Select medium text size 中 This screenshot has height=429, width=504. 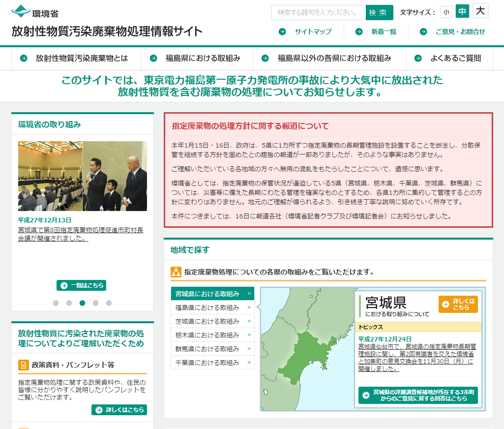click(x=462, y=11)
